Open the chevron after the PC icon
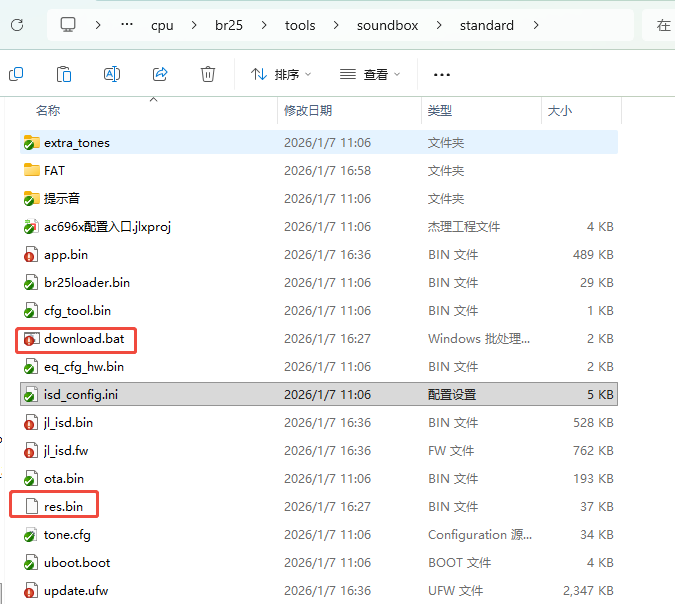This screenshot has height=604, width=675. (98, 25)
